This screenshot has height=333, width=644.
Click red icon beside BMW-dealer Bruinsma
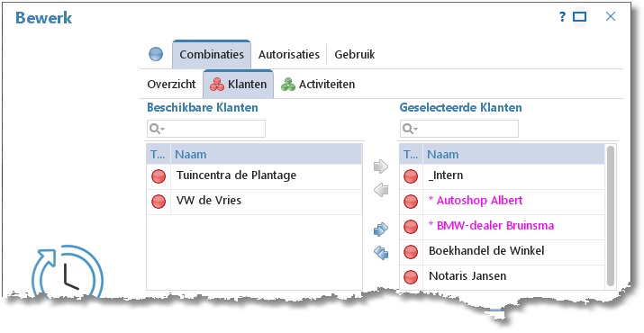[x=411, y=227]
